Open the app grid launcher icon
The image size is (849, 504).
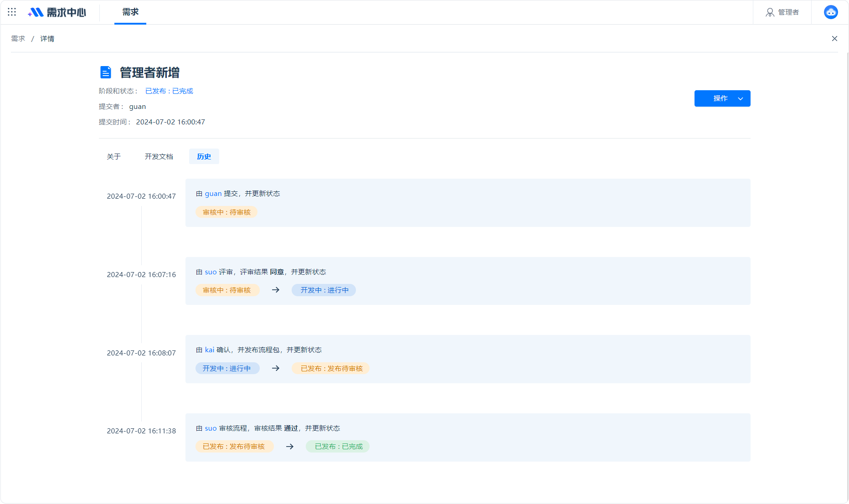12,12
